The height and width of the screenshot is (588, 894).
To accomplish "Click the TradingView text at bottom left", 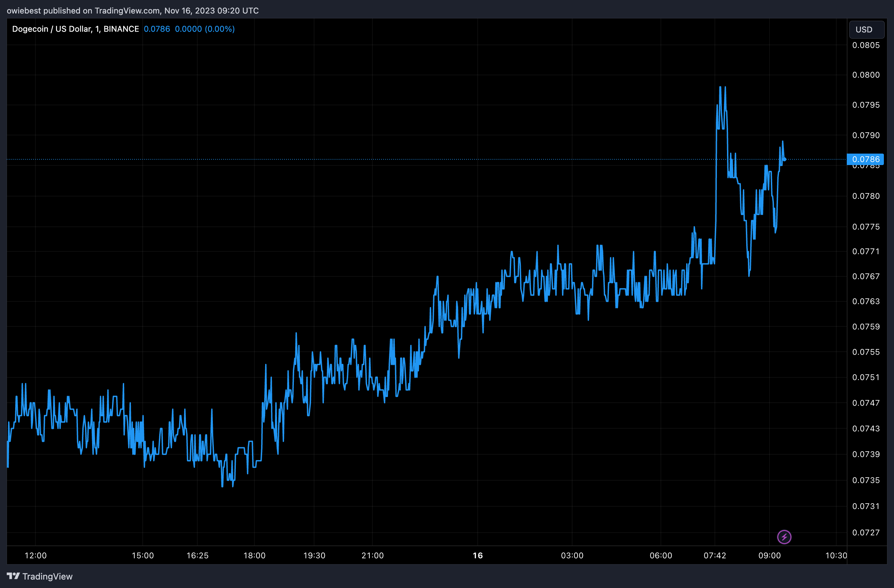I will coord(47,576).
